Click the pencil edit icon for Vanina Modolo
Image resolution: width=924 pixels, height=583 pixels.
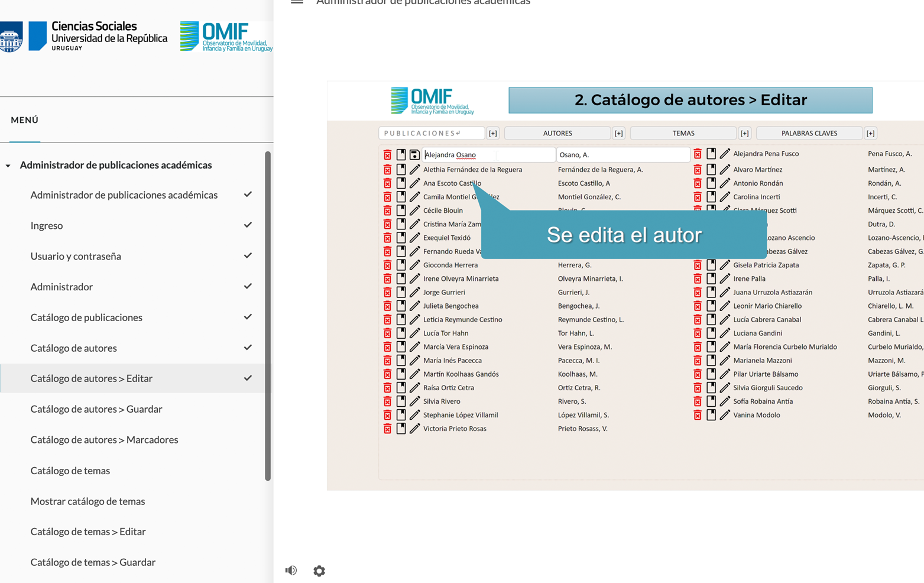725,415
